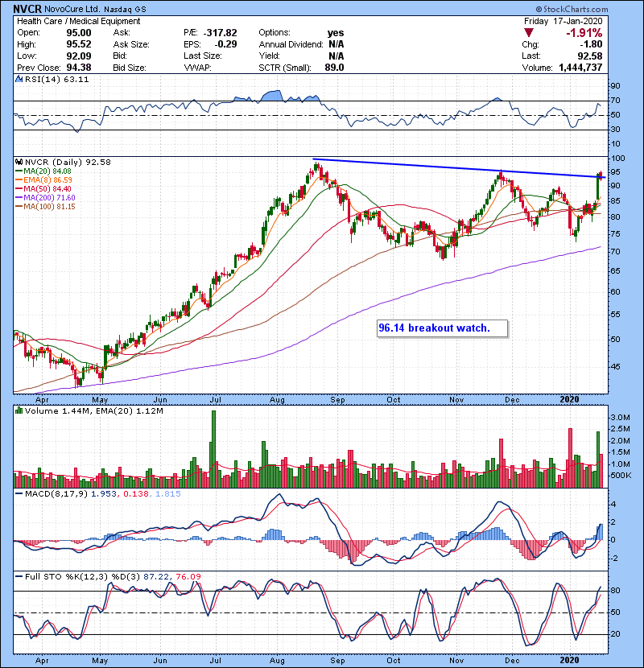
Task: Click the Options value yes
Action: (x=336, y=33)
